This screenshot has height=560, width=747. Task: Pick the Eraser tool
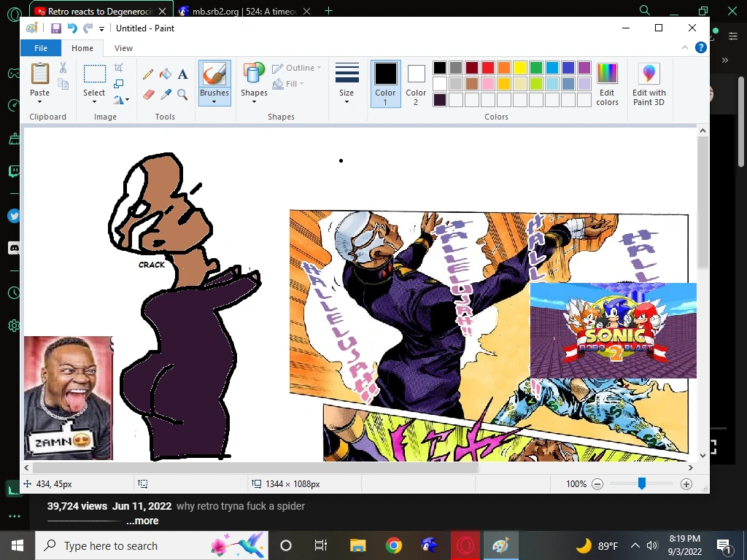click(147, 94)
